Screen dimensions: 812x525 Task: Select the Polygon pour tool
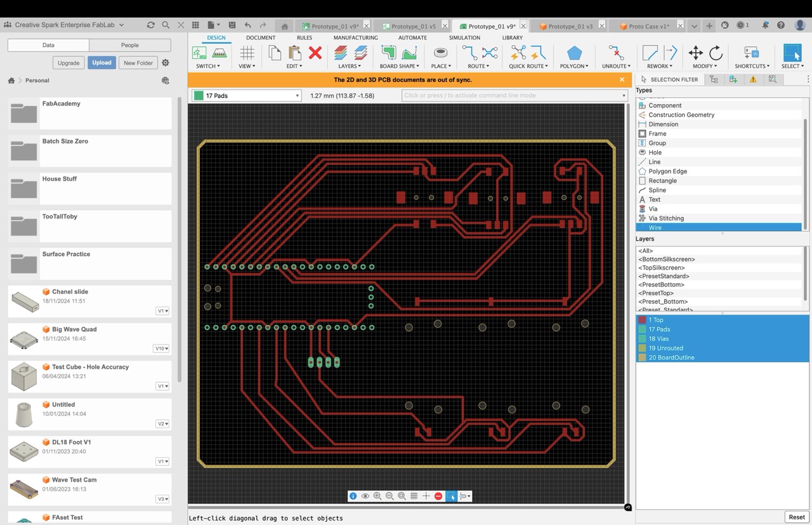point(574,53)
